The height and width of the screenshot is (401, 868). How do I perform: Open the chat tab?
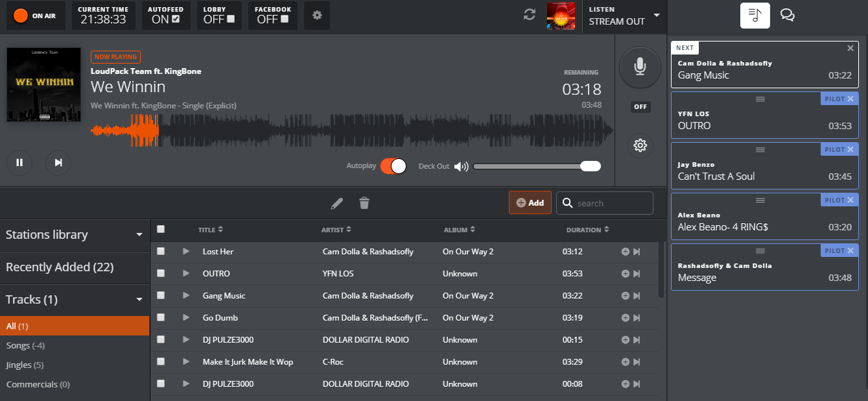[x=788, y=16]
